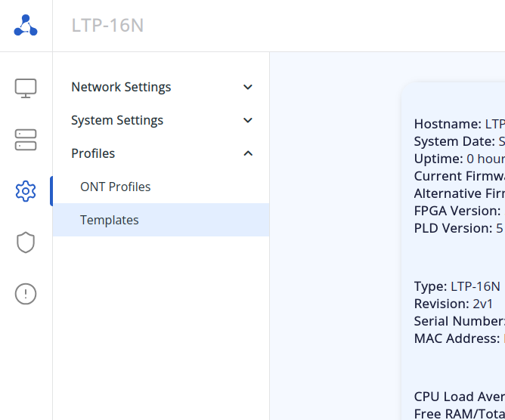The width and height of the screenshot is (505, 420).
Task: Open the ONT Profiles submenu item
Action: pos(116,187)
